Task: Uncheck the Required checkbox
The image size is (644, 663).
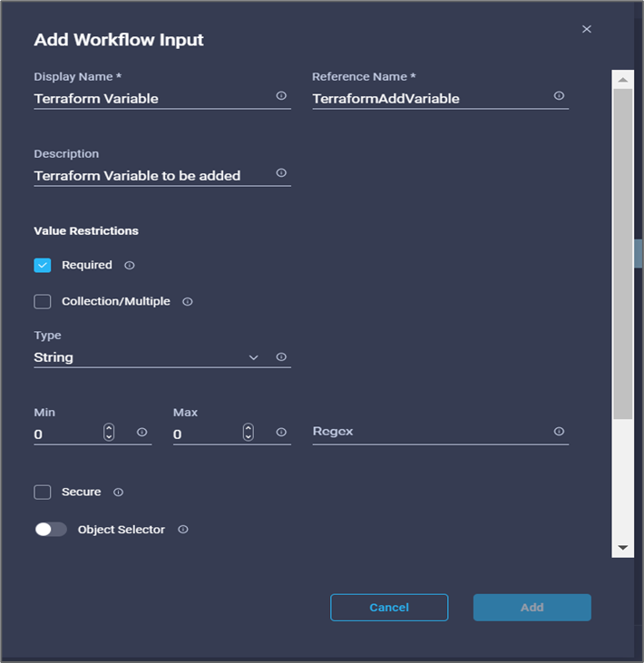Action: click(x=43, y=266)
